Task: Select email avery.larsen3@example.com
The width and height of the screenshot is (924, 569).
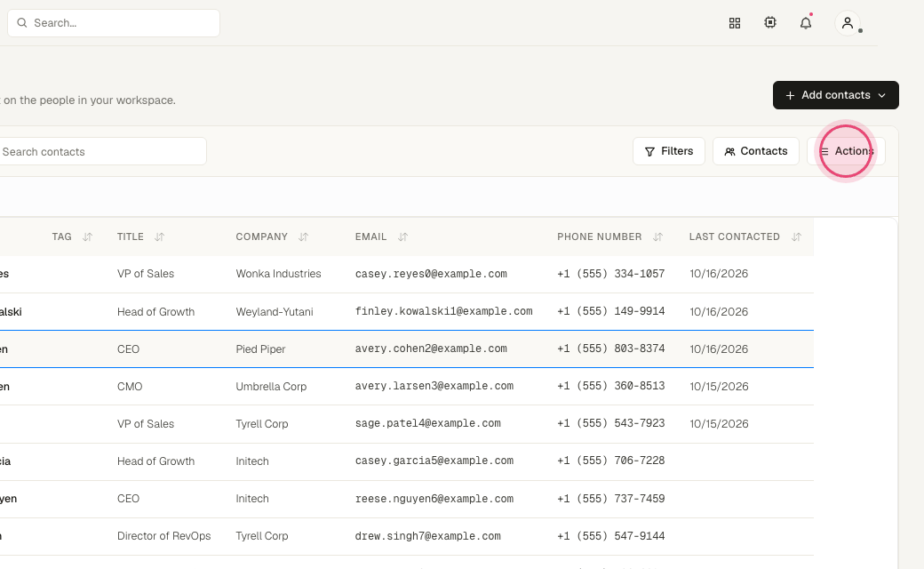Action: [x=434, y=386]
